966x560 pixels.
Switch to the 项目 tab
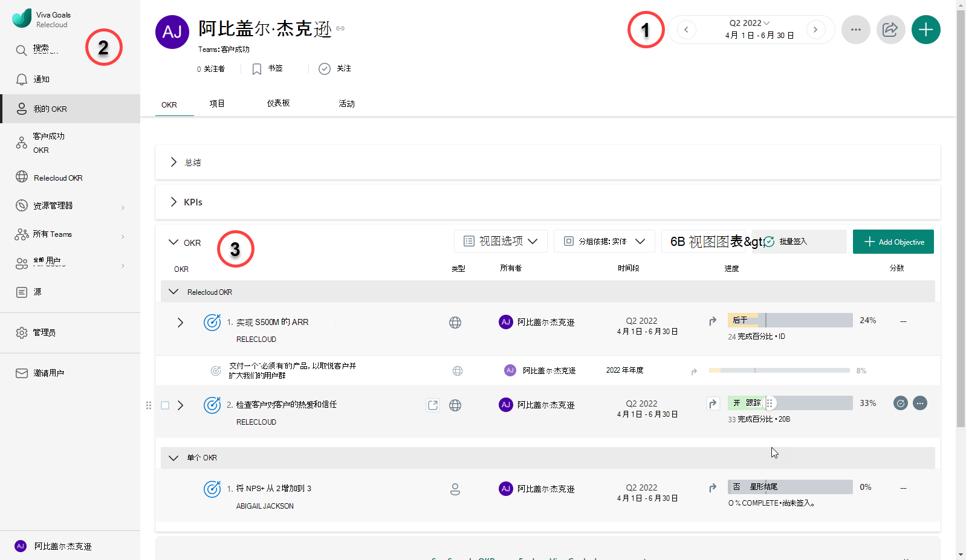(x=217, y=104)
